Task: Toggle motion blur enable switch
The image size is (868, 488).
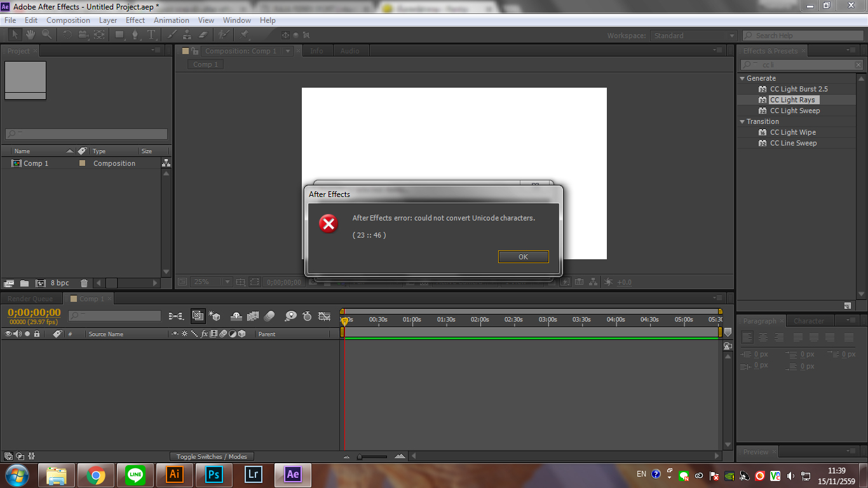Action: pos(269,315)
